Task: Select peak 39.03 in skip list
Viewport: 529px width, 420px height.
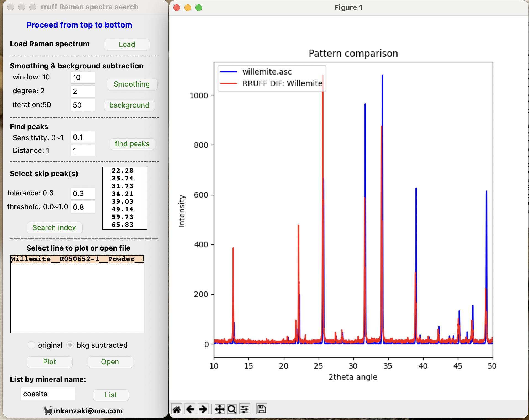Action: (x=123, y=201)
